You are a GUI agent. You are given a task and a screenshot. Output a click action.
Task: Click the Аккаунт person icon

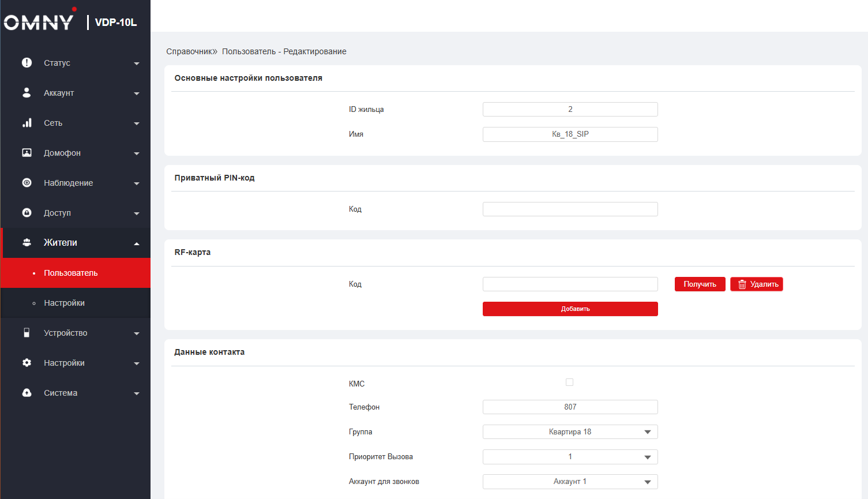(27, 93)
